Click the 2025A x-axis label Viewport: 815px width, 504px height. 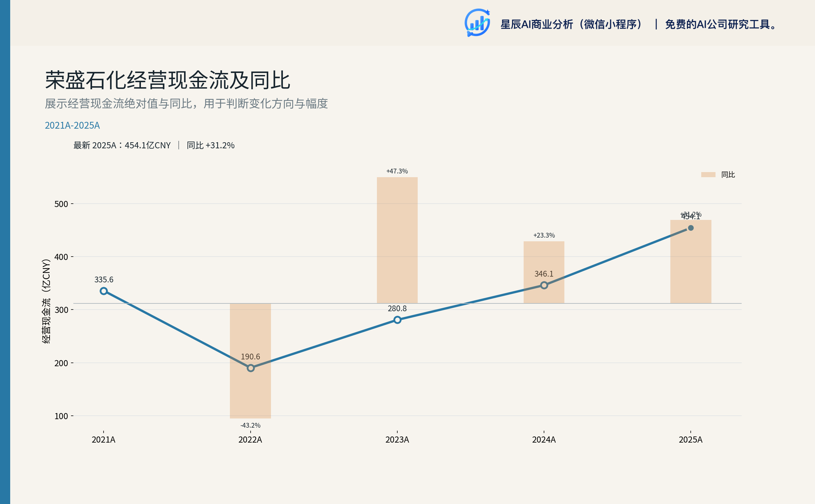point(691,440)
